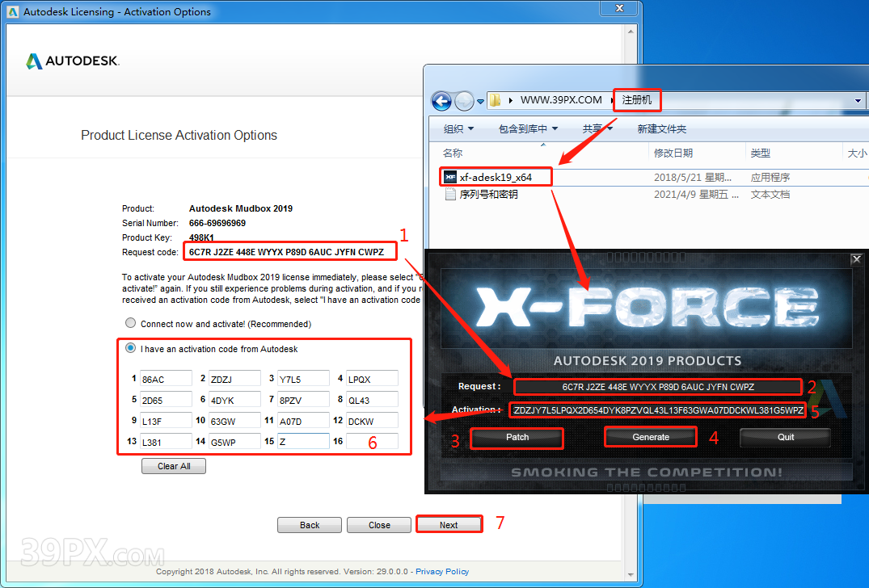Select 'I have an activation code' radio option
The width and height of the screenshot is (869, 588).
point(130,349)
